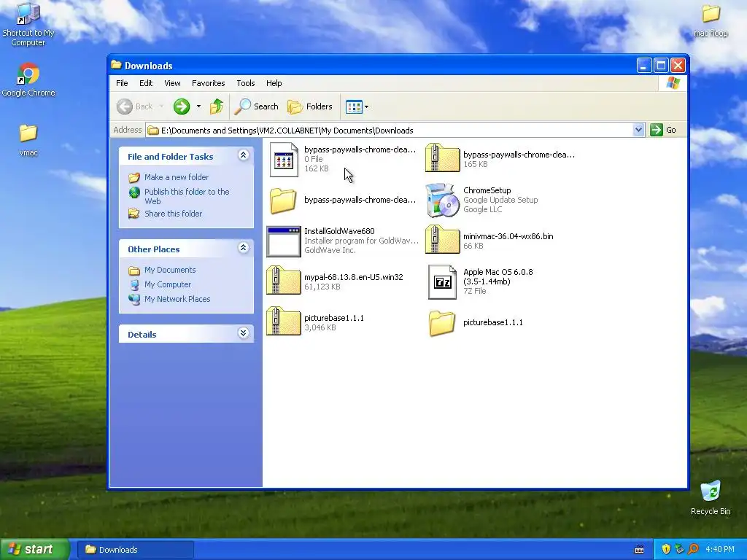Open the Views dropdown arrow
Viewport: 747px width, 560px height.
coord(366,106)
